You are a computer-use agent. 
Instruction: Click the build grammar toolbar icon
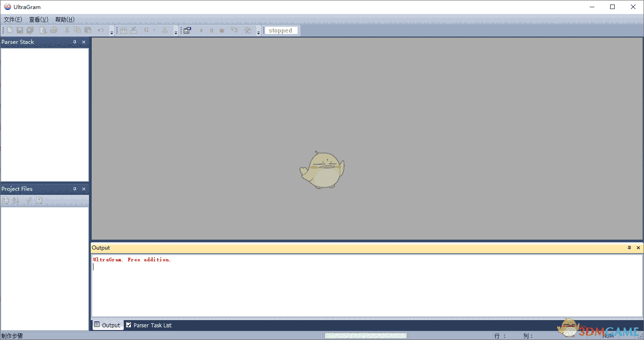[123, 30]
